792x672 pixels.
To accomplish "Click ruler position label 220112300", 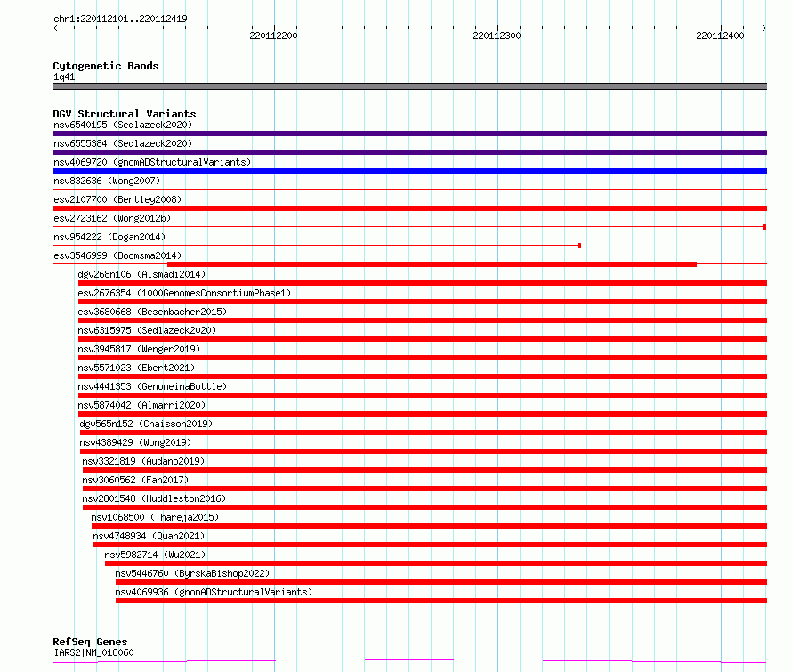I will point(497,36).
